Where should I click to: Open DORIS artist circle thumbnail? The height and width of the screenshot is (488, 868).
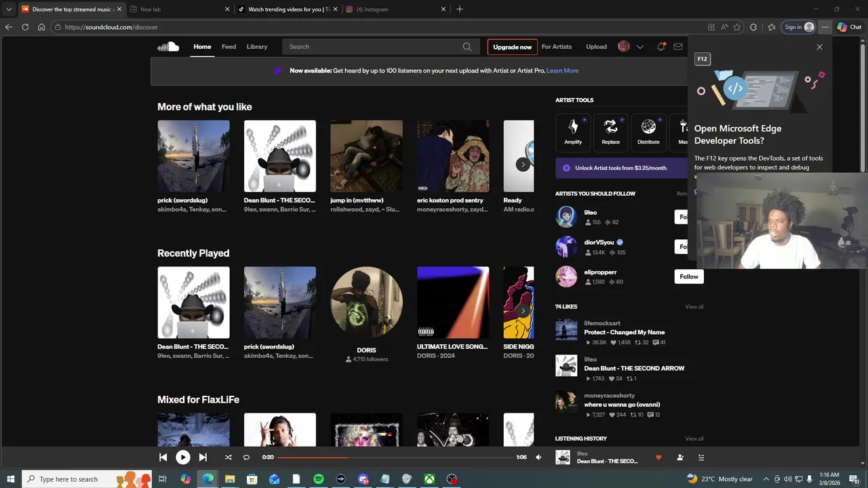tap(366, 302)
